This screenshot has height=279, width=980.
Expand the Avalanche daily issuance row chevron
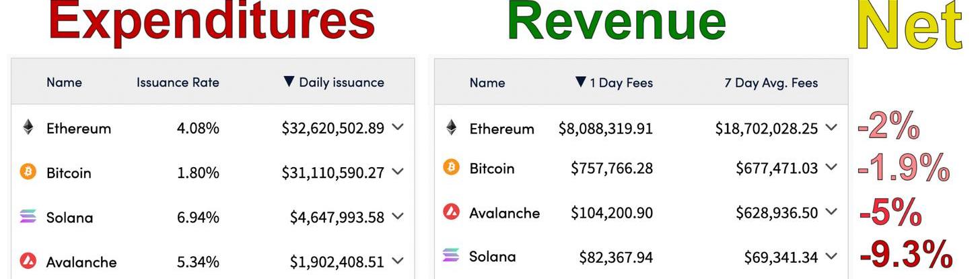398,261
